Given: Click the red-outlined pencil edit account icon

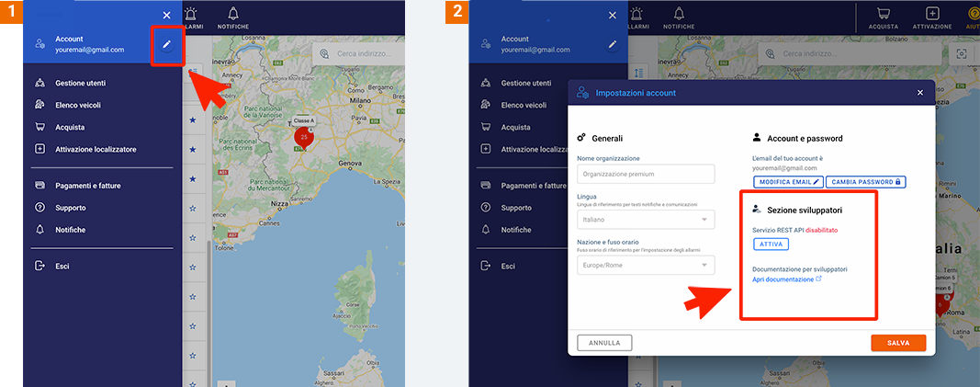Looking at the screenshot, I should [166, 45].
